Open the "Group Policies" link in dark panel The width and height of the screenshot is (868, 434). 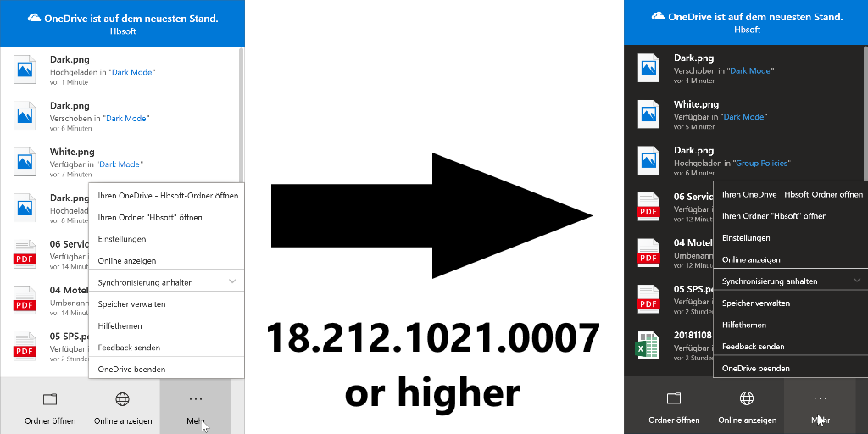[x=762, y=163]
